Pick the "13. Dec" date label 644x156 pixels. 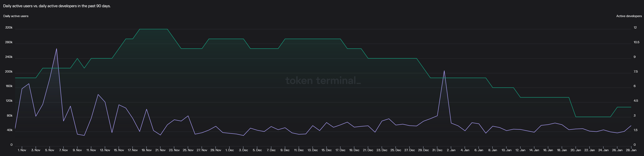[312, 150]
